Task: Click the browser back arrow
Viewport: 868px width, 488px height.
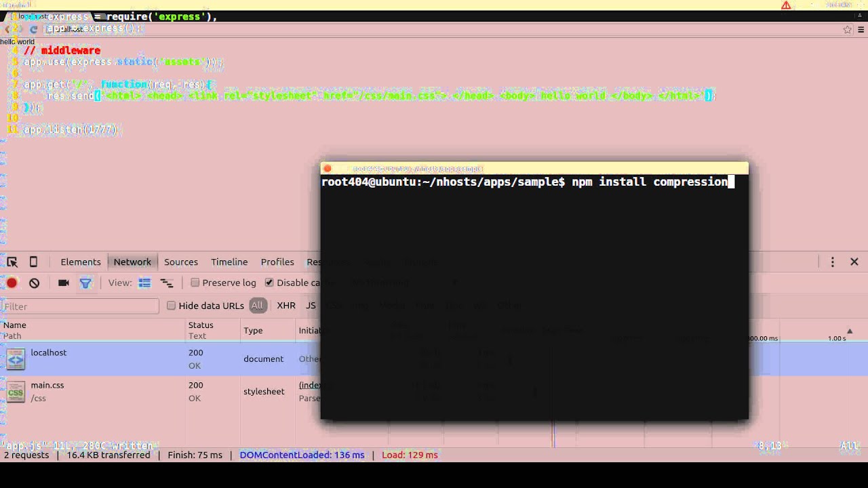Action: point(7,30)
